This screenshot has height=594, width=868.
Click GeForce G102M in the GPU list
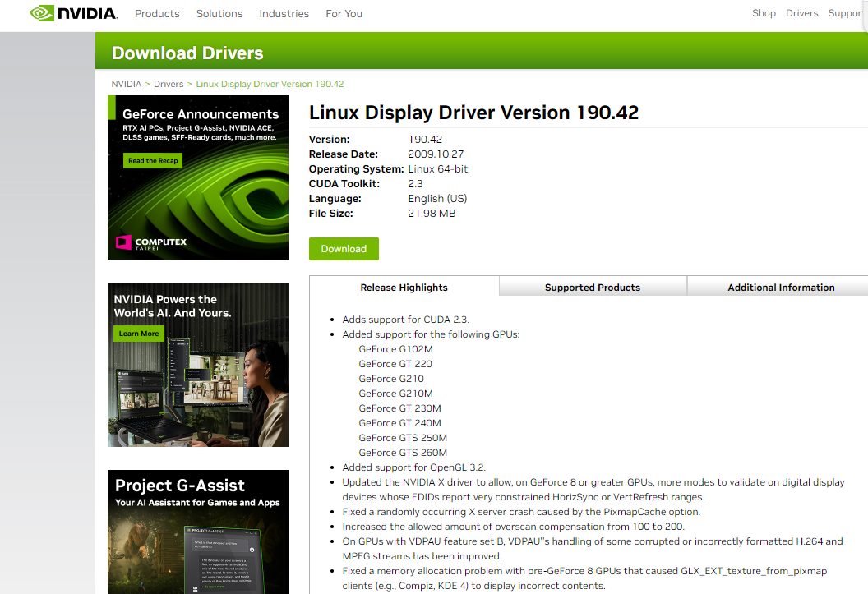[396, 349]
